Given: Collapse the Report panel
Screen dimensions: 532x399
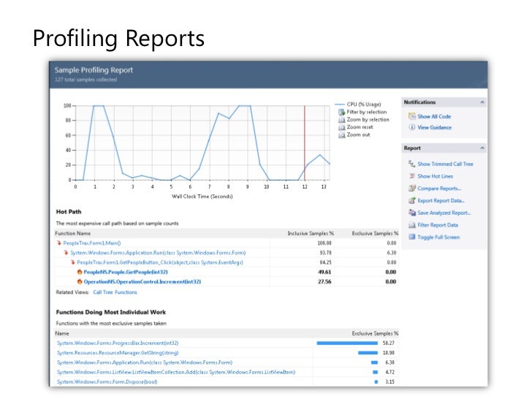Looking at the screenshot, I should (x=482, y=148).
